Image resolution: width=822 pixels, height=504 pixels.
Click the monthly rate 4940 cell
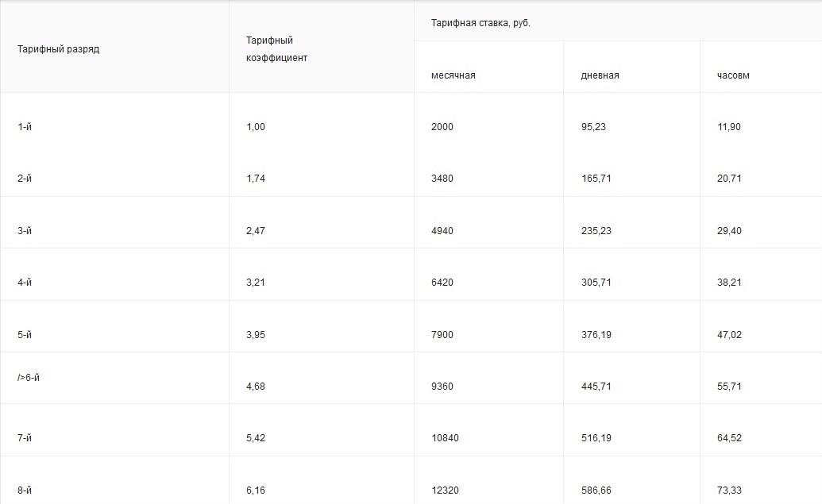click(442, 231)
